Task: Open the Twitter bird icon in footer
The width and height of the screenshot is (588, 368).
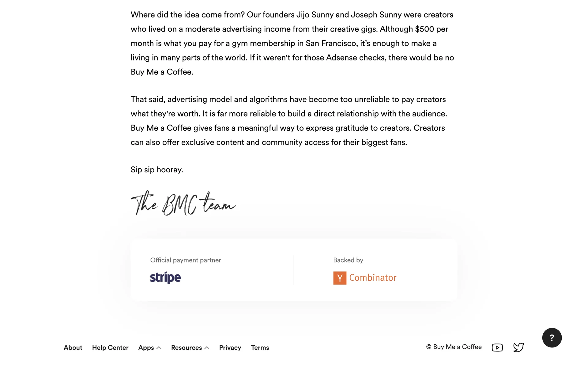Action: click(x=518, y=347)
